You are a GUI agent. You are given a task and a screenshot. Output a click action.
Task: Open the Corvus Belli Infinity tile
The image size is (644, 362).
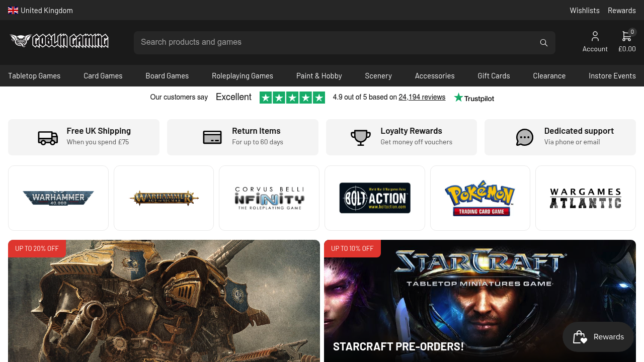click(x=269, y=198)
